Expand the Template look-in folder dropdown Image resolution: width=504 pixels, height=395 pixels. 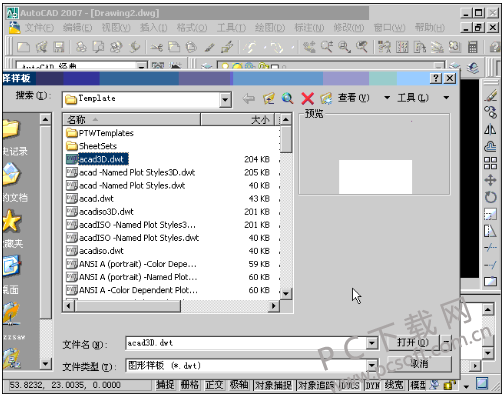point(225,99)
